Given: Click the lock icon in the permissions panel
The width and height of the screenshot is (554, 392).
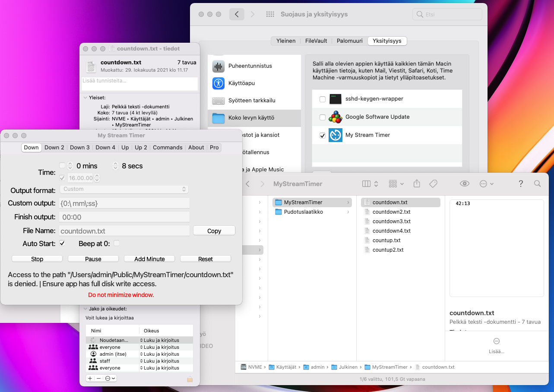Looking at the screenshot, I should pyautogui.click(x=190, y=378).
